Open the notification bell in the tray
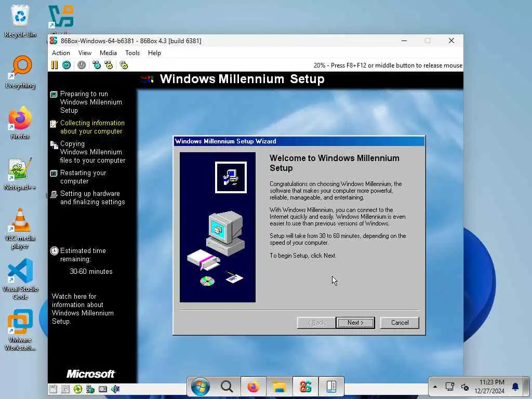The width and height of the screenshot is (532, 399). pyautogui.click(x=515, y=387)
